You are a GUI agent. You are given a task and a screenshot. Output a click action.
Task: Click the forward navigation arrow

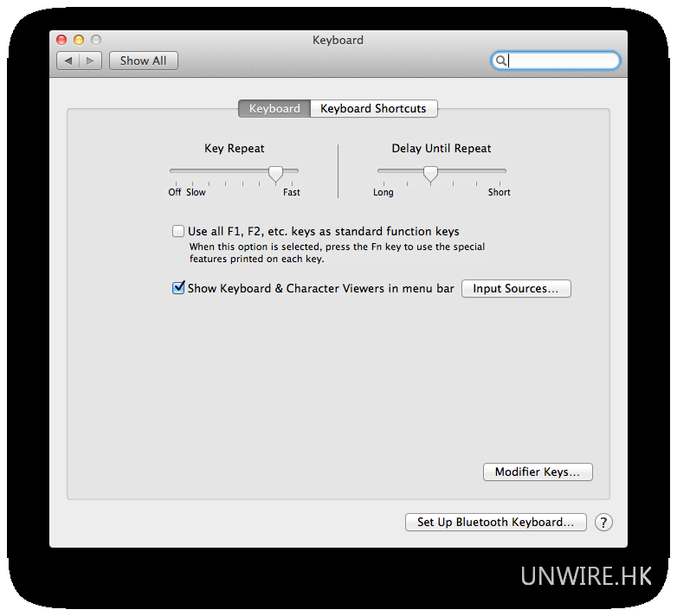(91, 61)
